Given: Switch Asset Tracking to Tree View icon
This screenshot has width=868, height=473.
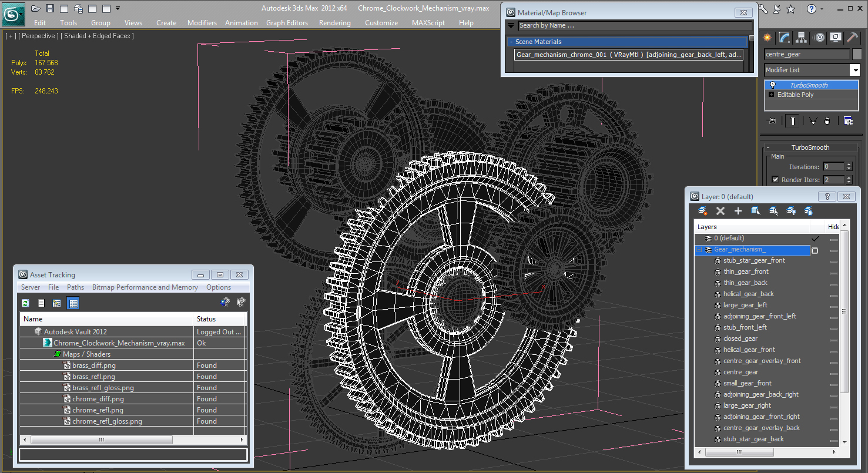Looking at the screenshot, I should tap(57, 303).
